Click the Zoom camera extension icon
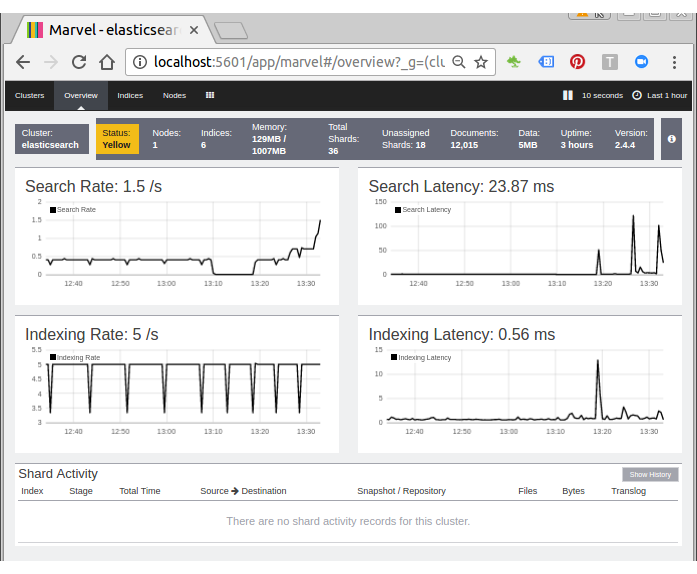697x574 pixels. 641,62
